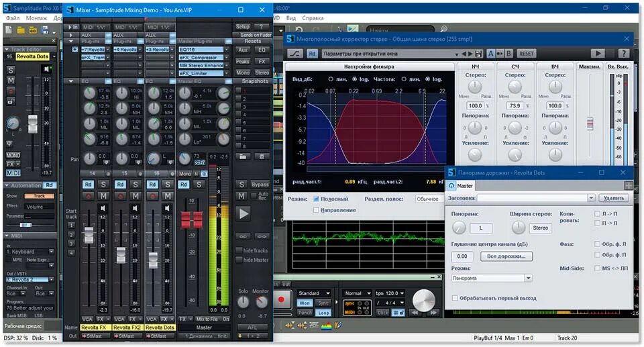The width and height of the screenshot is (644, 347).
Task: Collapse the Track Editor section
Action: (x=7, y=50)
